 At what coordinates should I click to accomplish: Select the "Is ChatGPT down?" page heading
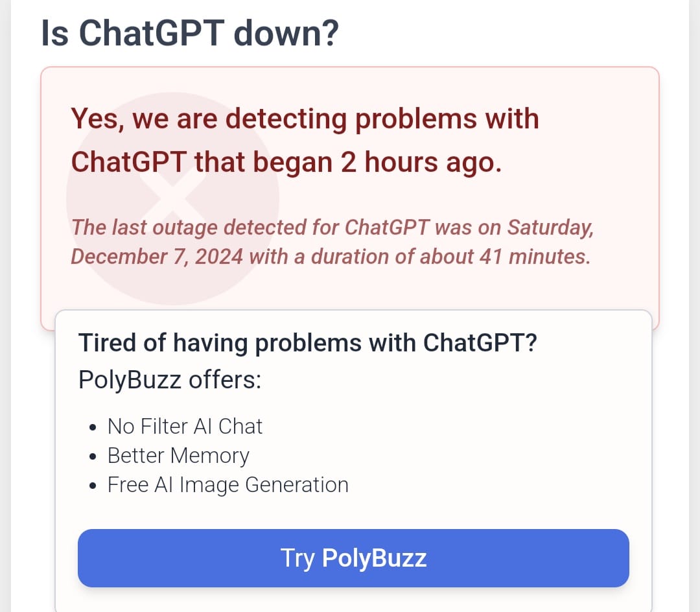[190, 33]
